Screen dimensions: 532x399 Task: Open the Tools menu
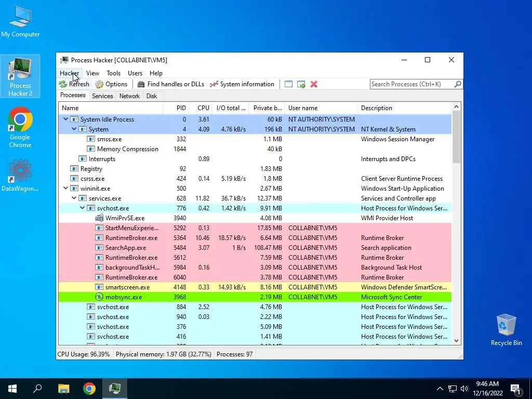click(113, 73)
